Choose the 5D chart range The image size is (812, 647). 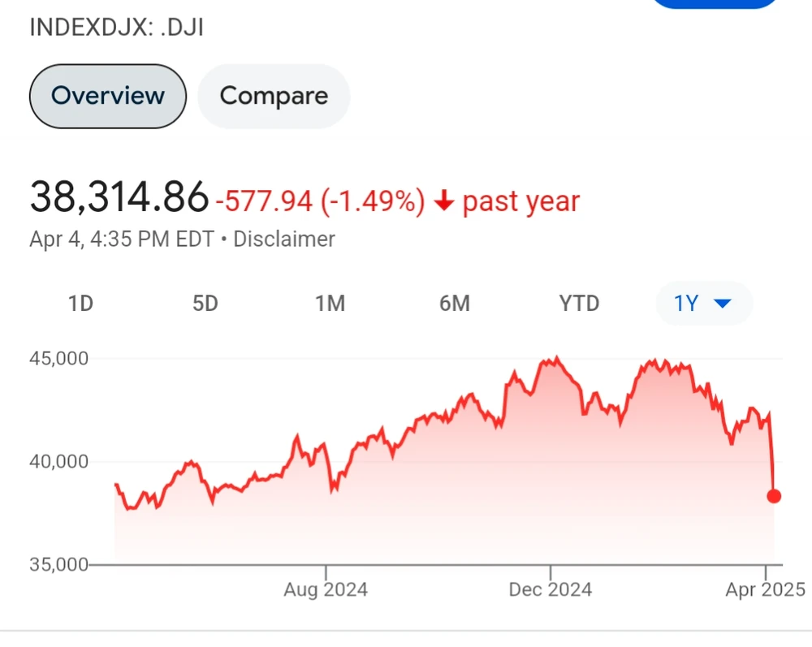coord(205,304)
